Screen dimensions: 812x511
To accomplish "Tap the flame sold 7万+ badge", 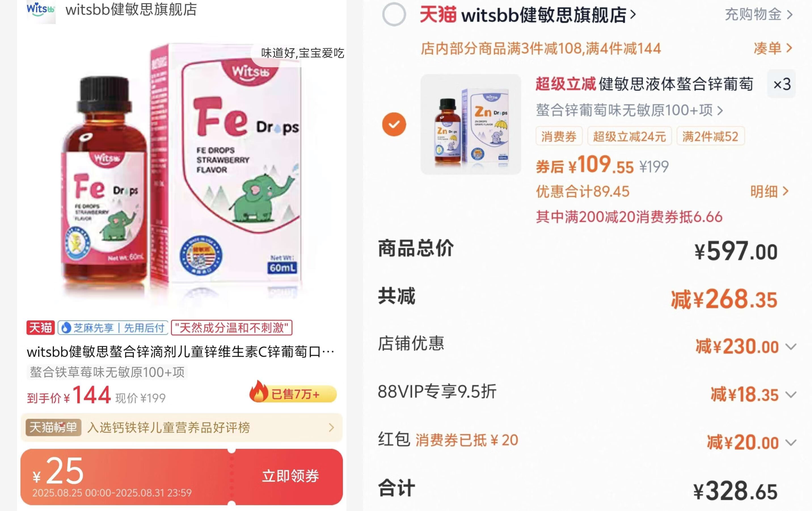I will pyautogui.click(x=293, y=393).
